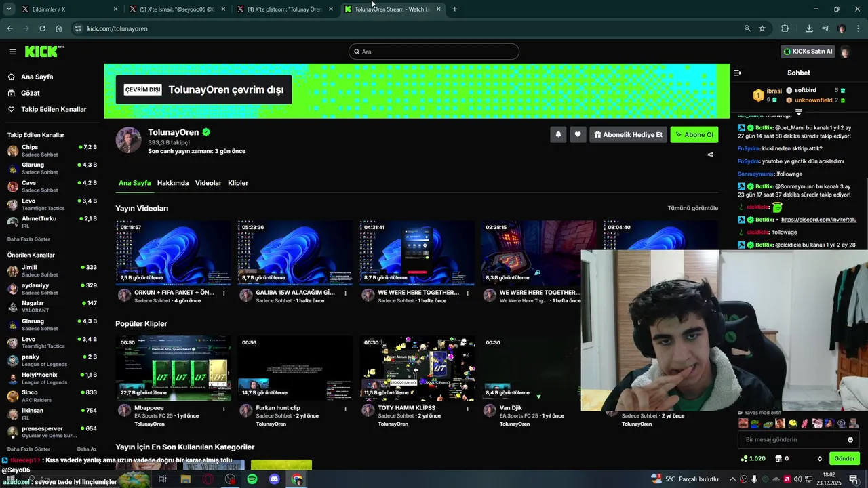
Task: Insert the first emote in chat quick row
Action: coord(743,424)
